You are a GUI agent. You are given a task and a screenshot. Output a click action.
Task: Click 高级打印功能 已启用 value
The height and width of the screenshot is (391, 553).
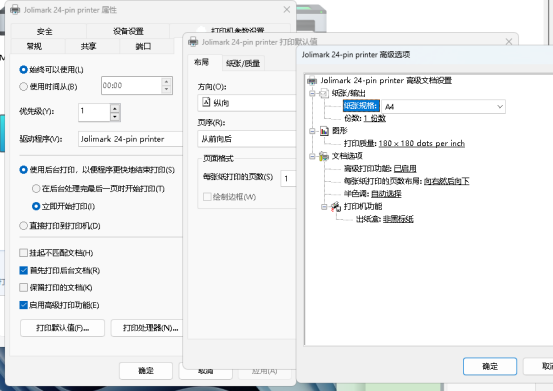coord(405,169)
